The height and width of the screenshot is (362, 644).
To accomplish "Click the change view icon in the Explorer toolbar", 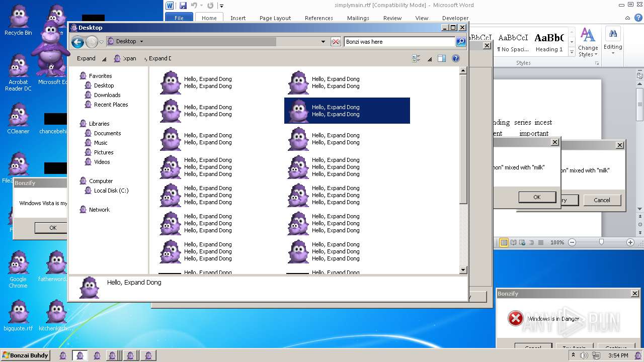I will [416, 58].
